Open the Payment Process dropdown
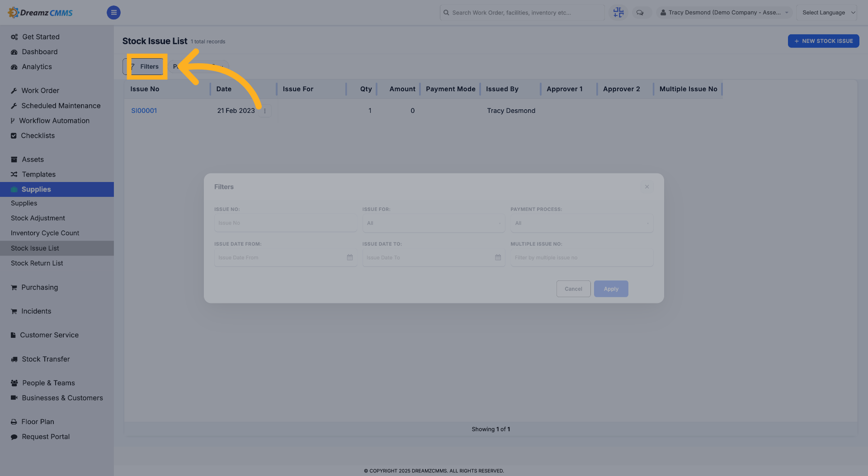This screenshot has width=868, height=476. click(x=581, y=223)
